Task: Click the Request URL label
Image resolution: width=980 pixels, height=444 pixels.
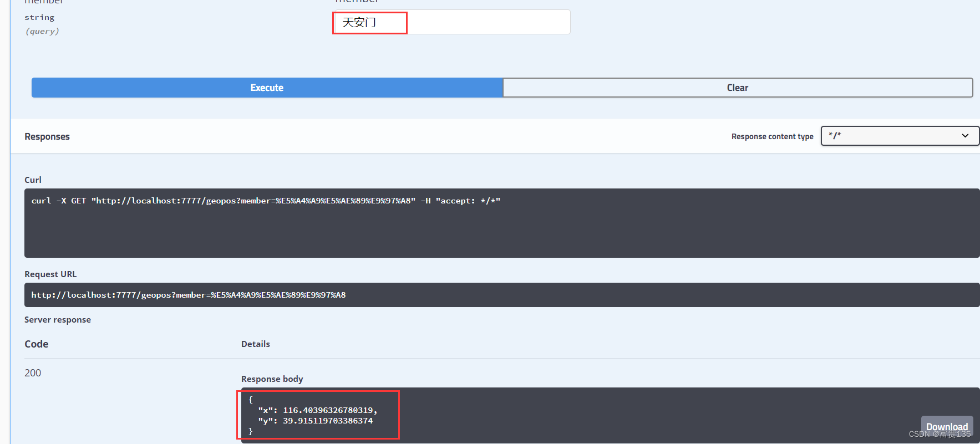Action: point(50,274)
